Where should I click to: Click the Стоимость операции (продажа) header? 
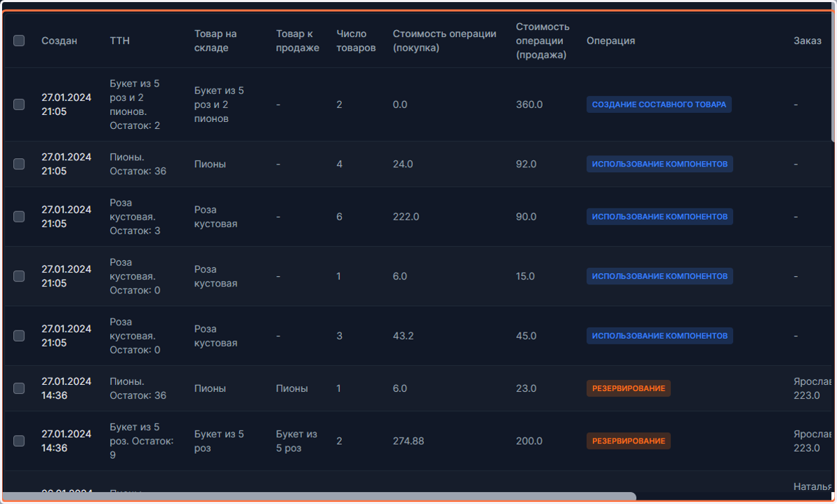tap(543, 40)
